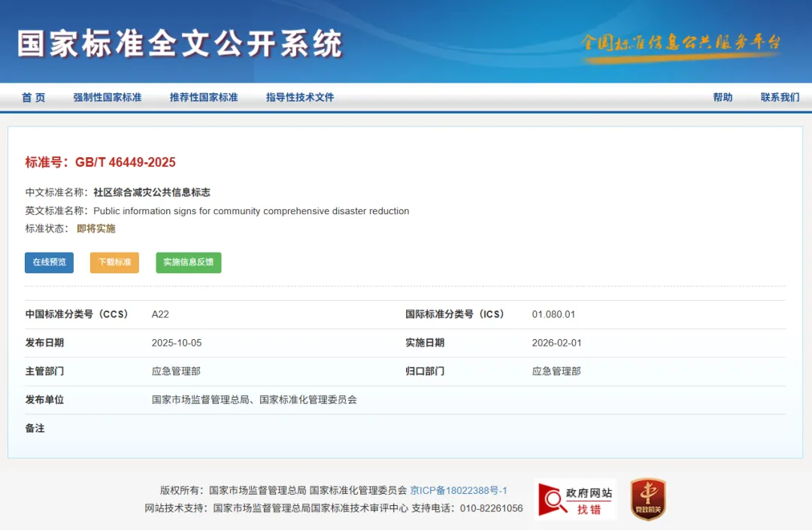Open the 联系我们 contact link

(780, 97)
